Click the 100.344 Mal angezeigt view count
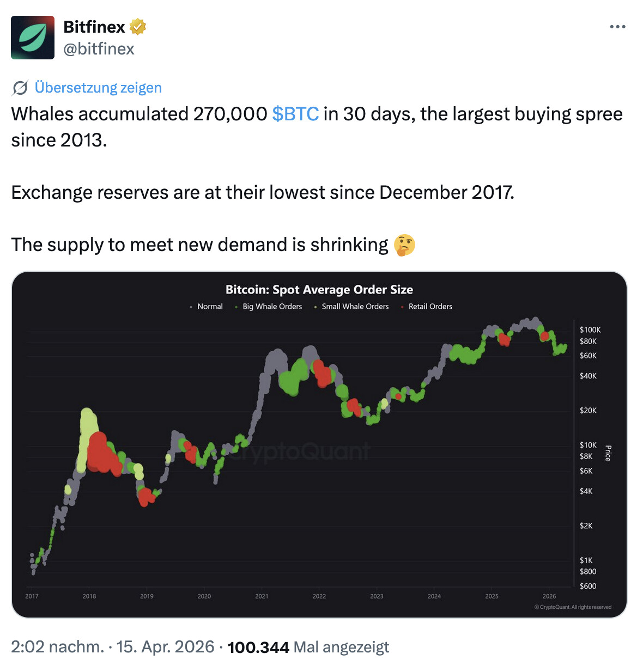Viewport: 643px width, 672px height. tap(308, 647)
